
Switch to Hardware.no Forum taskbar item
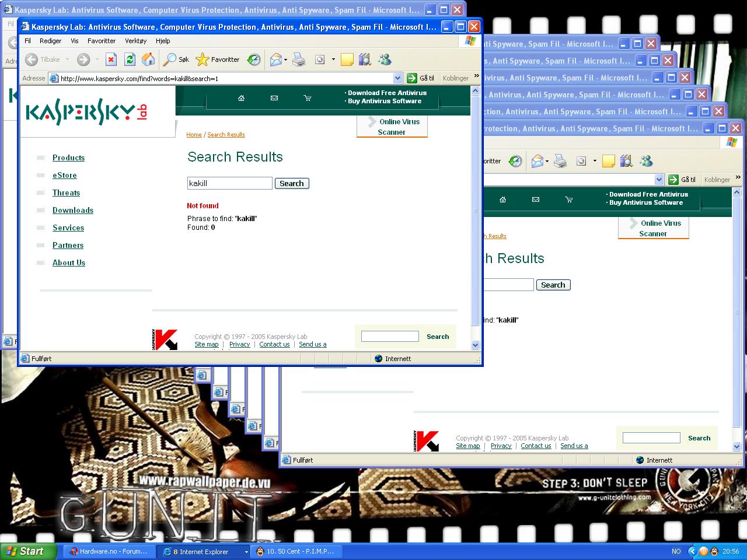(109, 551)
